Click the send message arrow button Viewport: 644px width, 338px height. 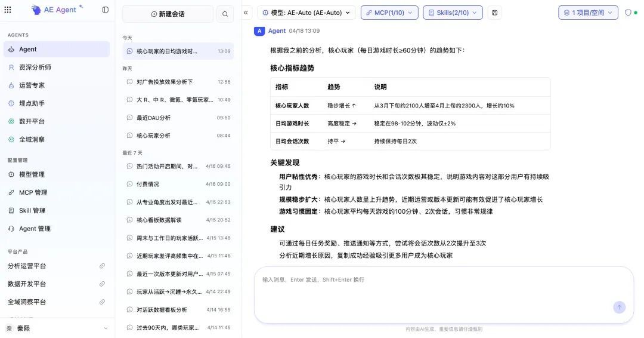click(620, 307)
